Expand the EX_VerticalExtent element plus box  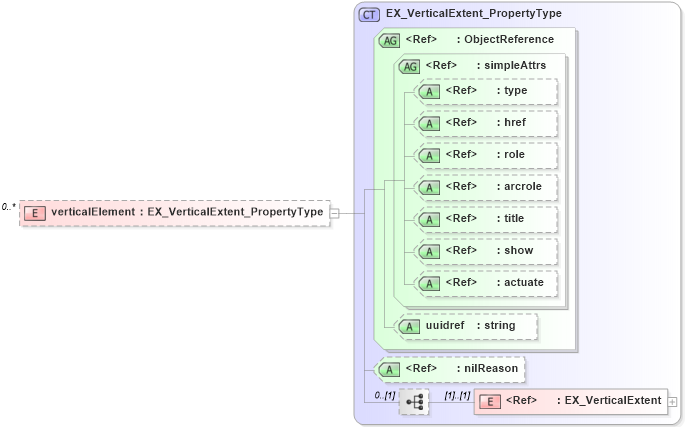(672, 402)
